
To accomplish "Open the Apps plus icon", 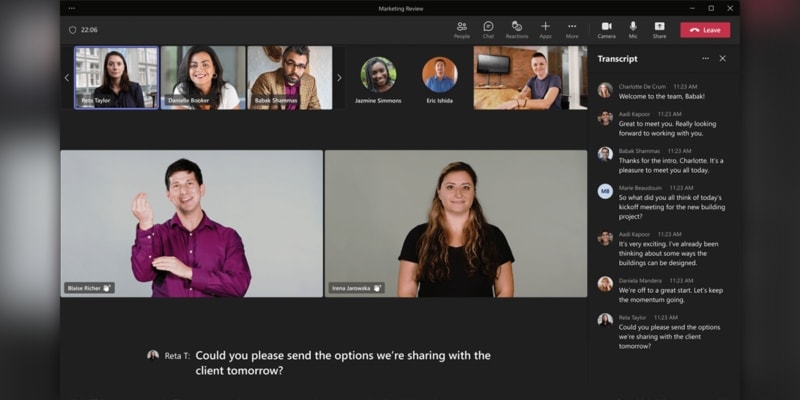I will coord(545,30).
